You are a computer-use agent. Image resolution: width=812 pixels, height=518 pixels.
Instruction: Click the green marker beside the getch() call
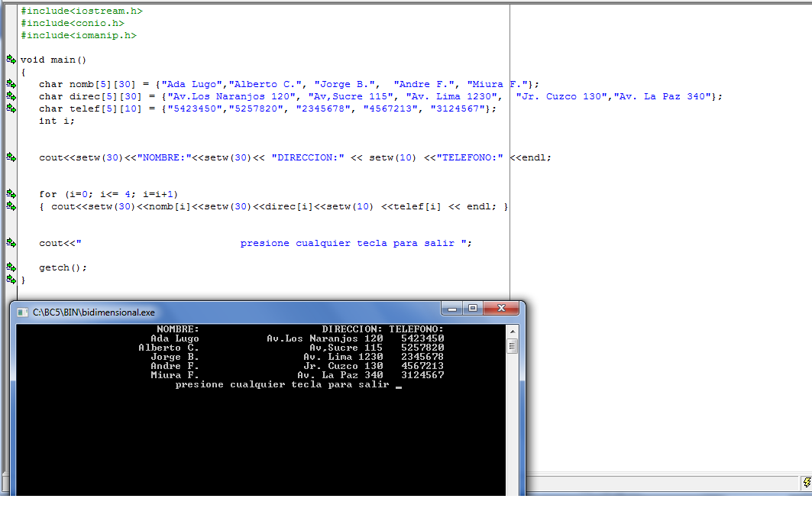[9, 267]
